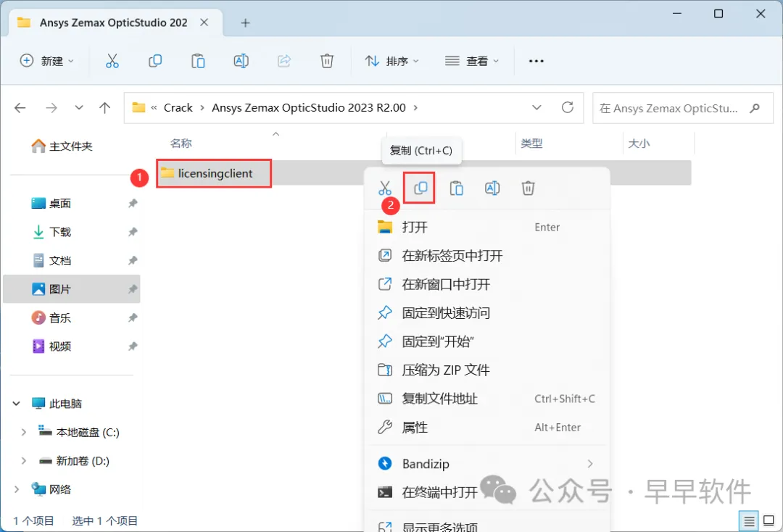The height and width of the screenshot is (532, 783).
Task: Expand 本地磁盘 (C:) in the tree
Action: [x=23, y=432]
